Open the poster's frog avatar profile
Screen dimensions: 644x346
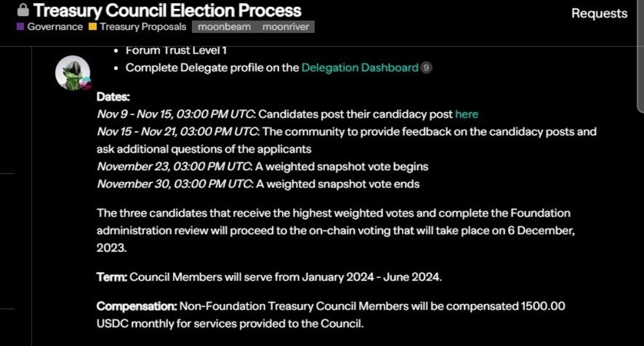click(72, 73)
